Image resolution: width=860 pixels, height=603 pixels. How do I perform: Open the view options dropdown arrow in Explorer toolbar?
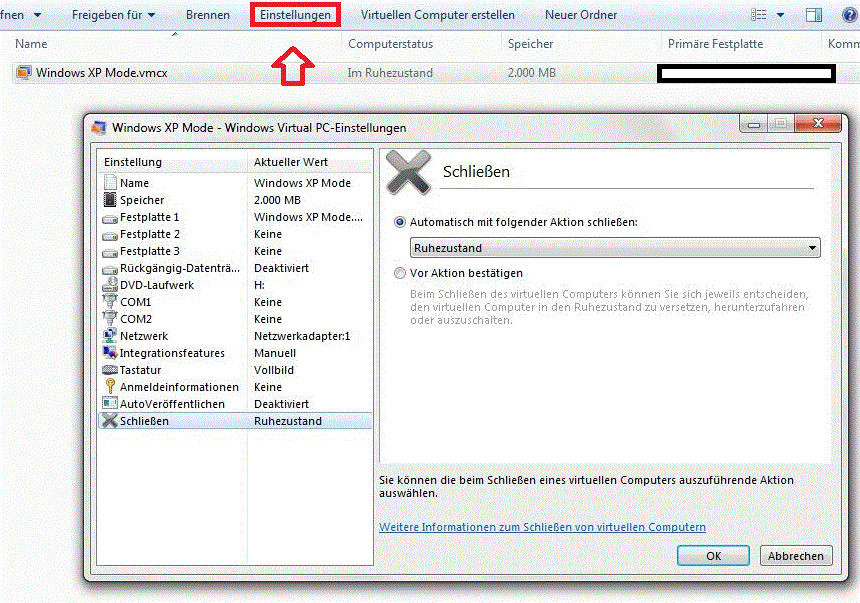point(780,15)
